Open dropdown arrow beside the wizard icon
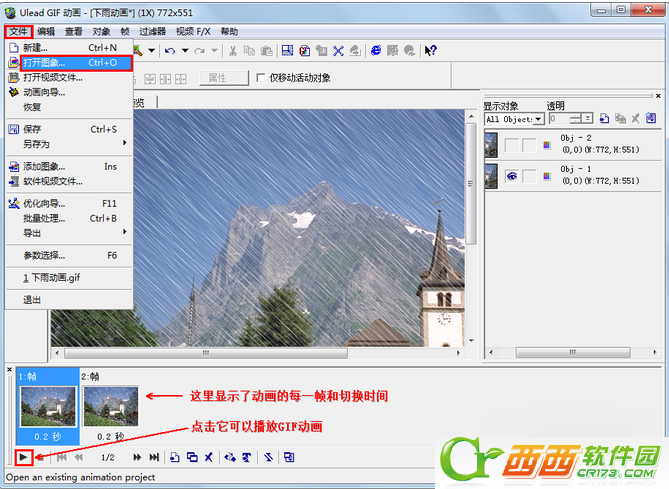 [x=151, y=51]
